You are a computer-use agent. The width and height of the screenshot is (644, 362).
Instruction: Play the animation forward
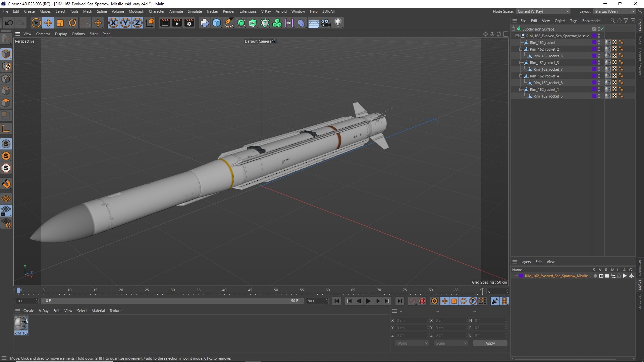click(368, 301)
